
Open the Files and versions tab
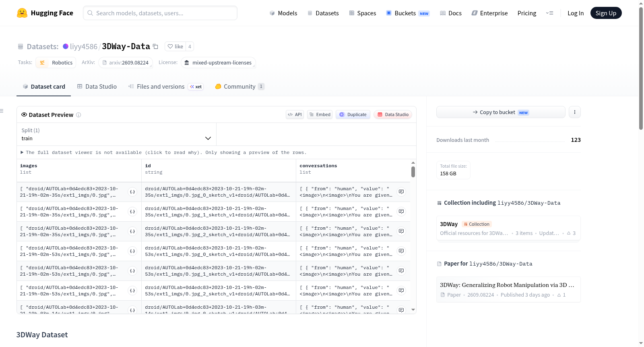click(166, 87)
